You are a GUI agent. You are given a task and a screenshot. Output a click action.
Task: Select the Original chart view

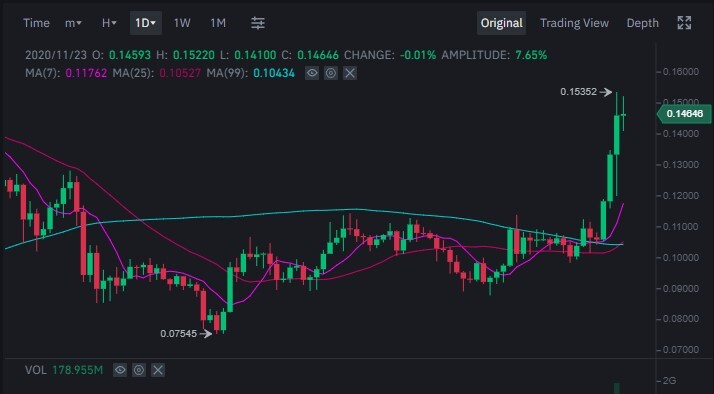[x=501, y=23]
